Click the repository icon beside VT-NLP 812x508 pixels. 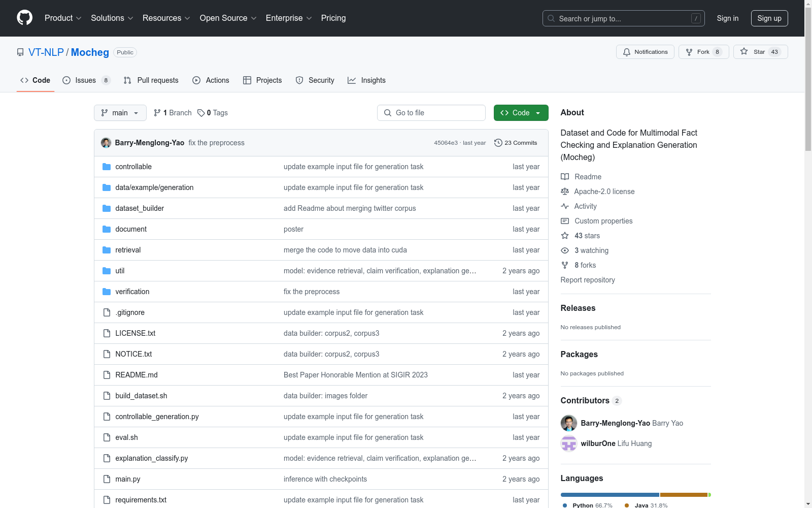[x=20, y=52]
